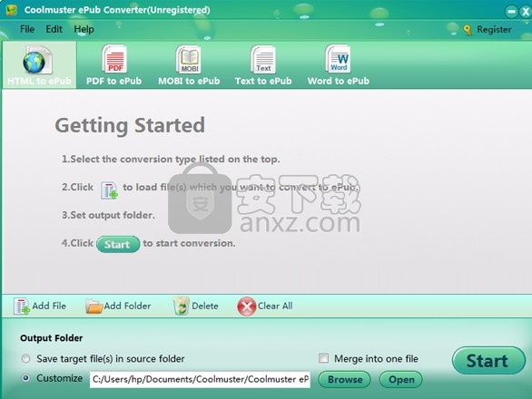Select the PDF to ePub conversion icon
Screen dimensions: 532x399
[114, 59]
